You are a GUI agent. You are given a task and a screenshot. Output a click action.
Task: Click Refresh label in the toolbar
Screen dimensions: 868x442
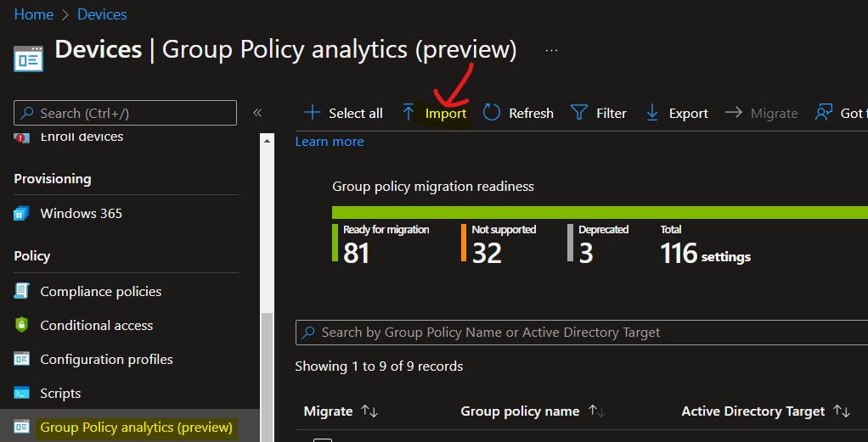531,114
